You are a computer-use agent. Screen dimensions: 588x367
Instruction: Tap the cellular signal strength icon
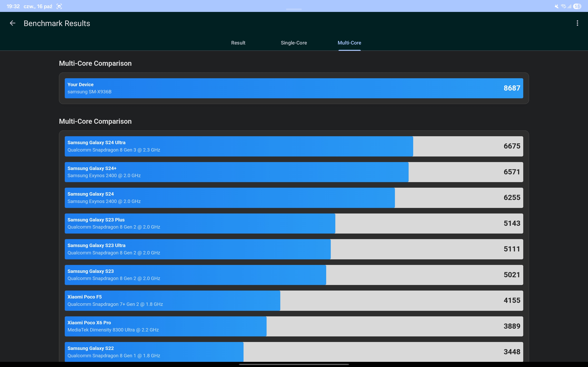coord(569,6)
